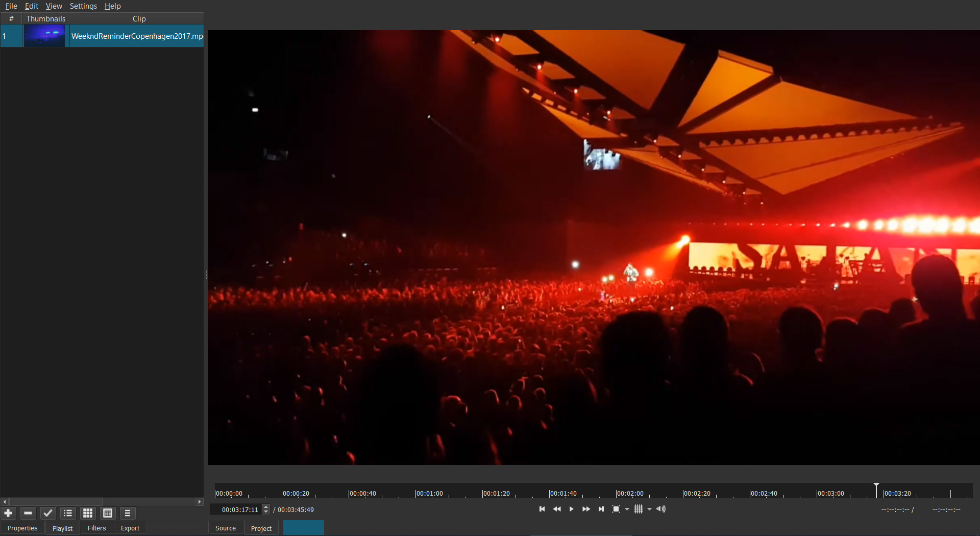980x536 pixels.
Task: Click the update playlist checkmark icon
Action: point(48,513)
